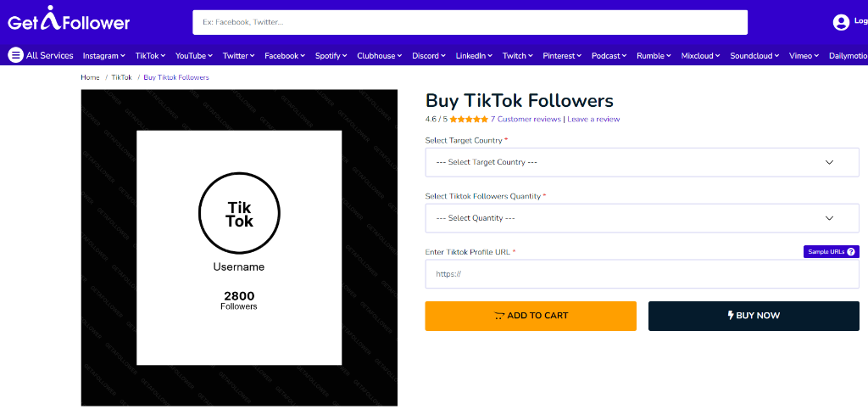The height and width of the screenshot is (415, 868).
Task: Click the TikTok breadcrumb link
Action: click(x=122, y=77)
